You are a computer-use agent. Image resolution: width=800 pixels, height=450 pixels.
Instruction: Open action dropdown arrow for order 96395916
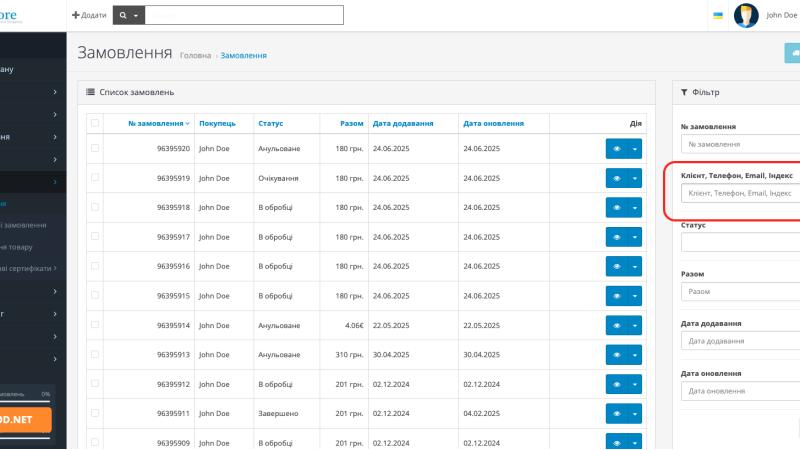(x=635, y=266)
